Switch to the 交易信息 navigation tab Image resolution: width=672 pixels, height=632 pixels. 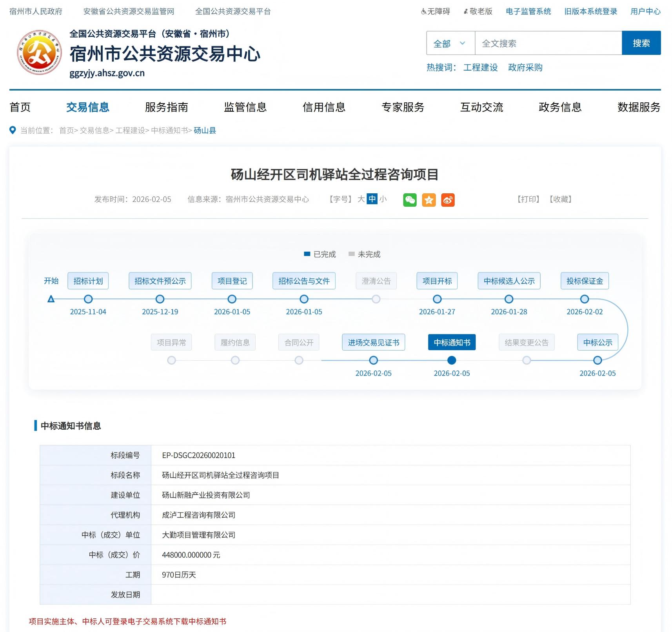[87, 107]
